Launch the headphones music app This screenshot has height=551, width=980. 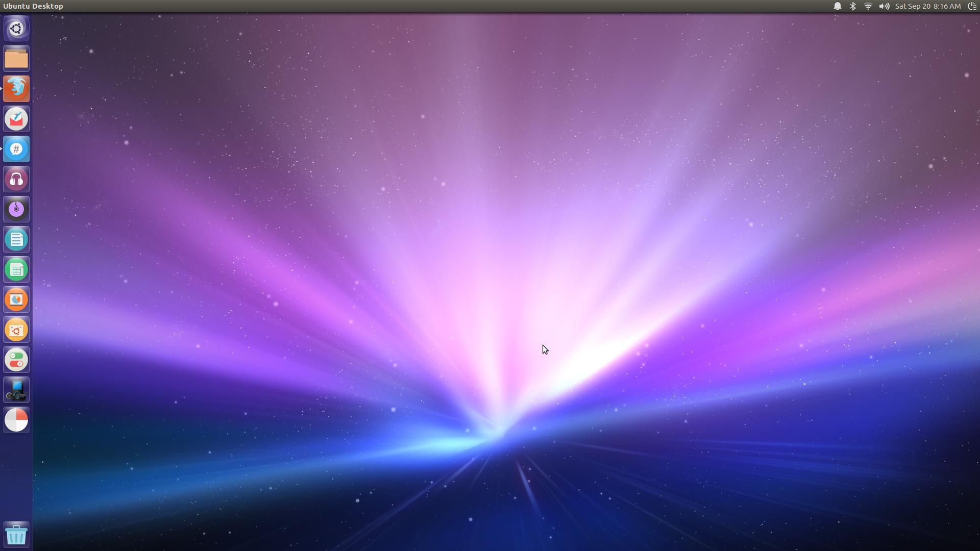coord(16,179)
